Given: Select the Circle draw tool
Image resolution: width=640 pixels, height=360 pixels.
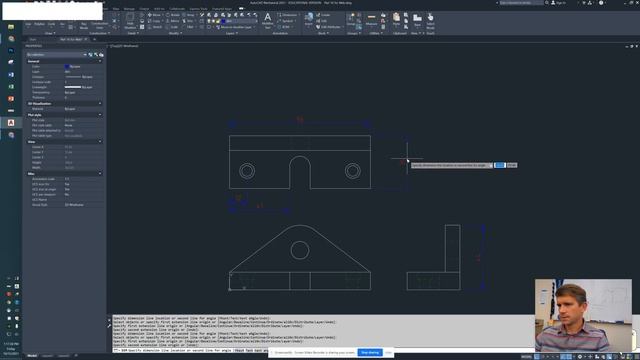Looking at the screenshot, I should point(51,24).
